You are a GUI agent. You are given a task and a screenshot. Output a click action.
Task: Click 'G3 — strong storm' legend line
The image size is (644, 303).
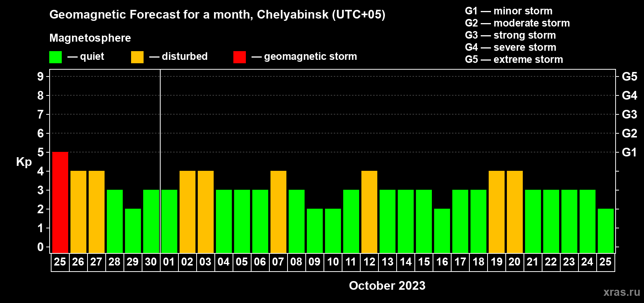pyautogui.click(x=510, y=35)
